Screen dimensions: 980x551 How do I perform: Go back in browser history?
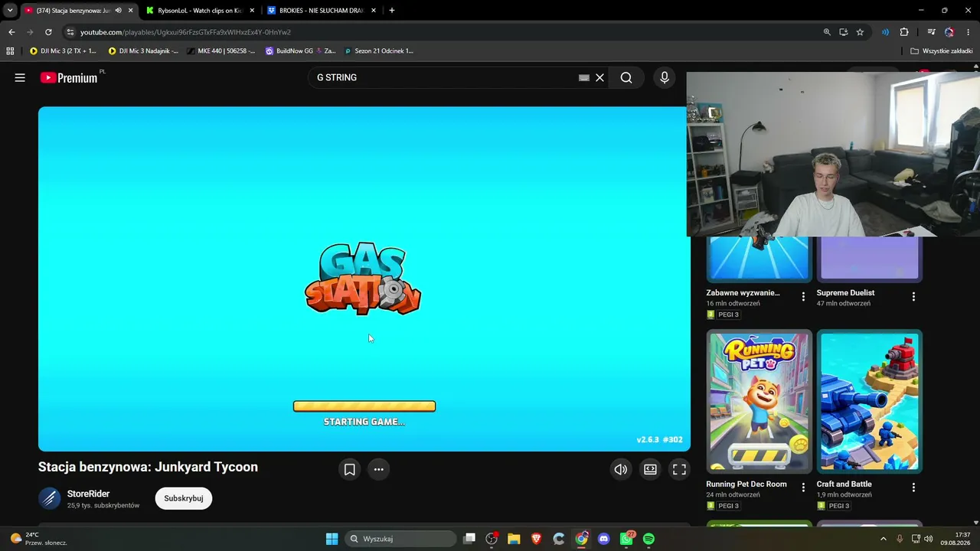click(x=11, y=32)
